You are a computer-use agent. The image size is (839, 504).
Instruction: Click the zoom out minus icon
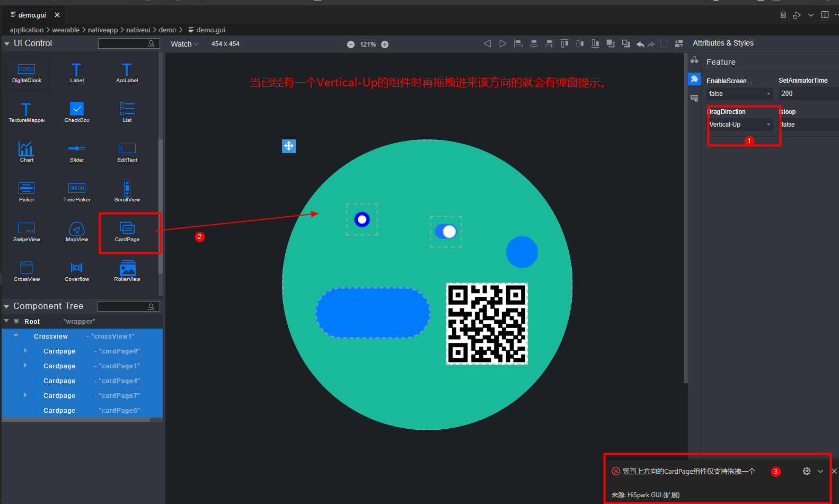(x=350, y=45)
